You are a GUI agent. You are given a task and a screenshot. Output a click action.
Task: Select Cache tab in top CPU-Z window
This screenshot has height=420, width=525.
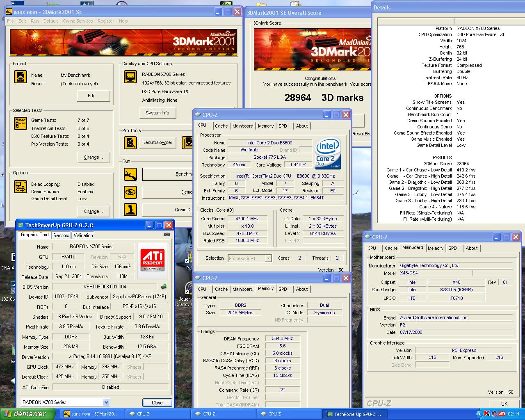pos(221,126)
